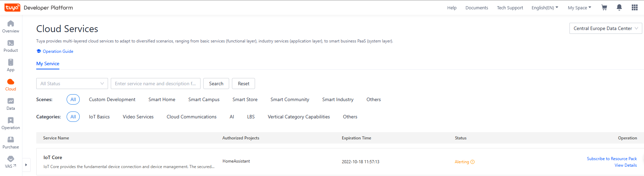Open View Details for IoT Core
Screen dimensions: 644x176
[626, 165]
